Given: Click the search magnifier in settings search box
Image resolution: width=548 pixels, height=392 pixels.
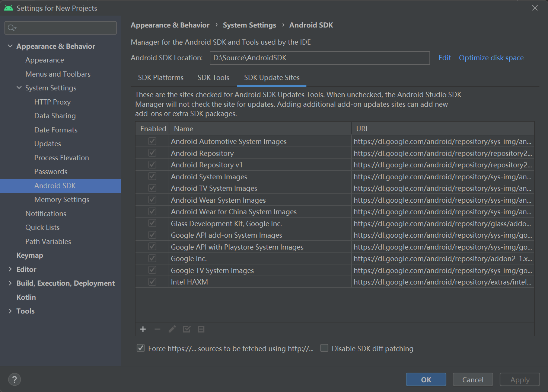Looking at the screenshot, I should click(x=11, y=28).
